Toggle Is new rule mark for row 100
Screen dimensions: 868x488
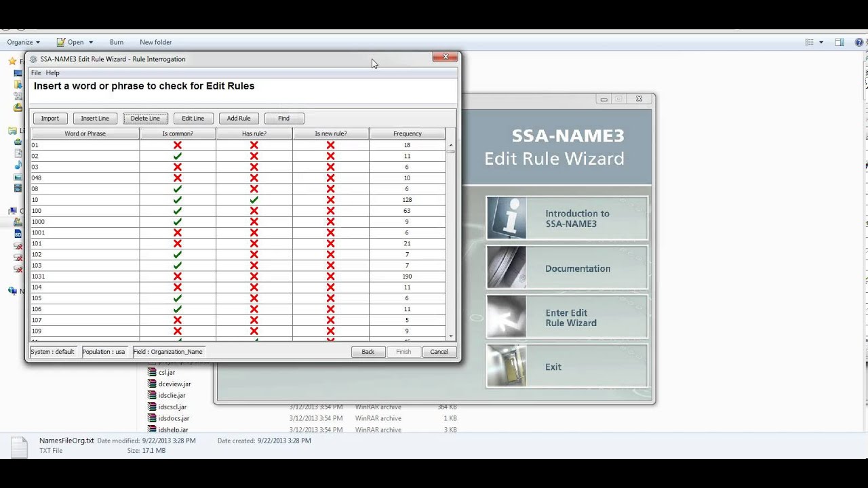point(331,211)
